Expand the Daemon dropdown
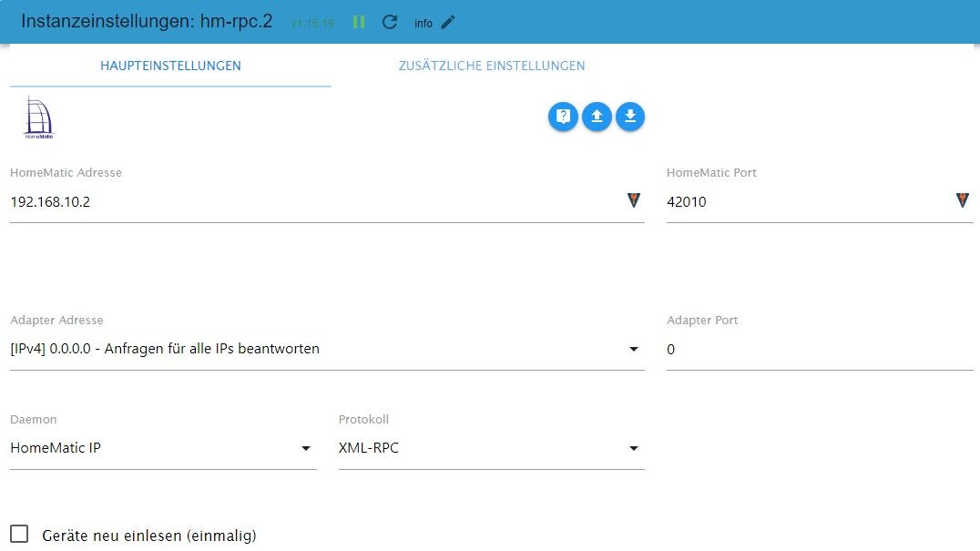This screenshot has width=980, height=551. [x=163, y=448]
